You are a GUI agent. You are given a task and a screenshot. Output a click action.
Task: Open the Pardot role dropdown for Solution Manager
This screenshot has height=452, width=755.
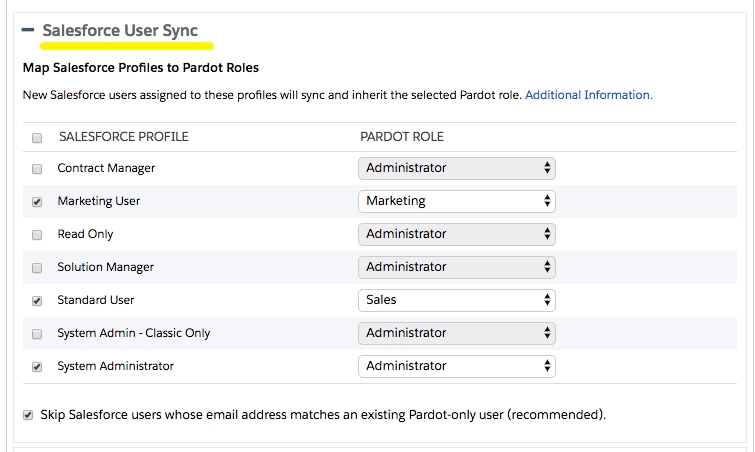tap(456, 267)
